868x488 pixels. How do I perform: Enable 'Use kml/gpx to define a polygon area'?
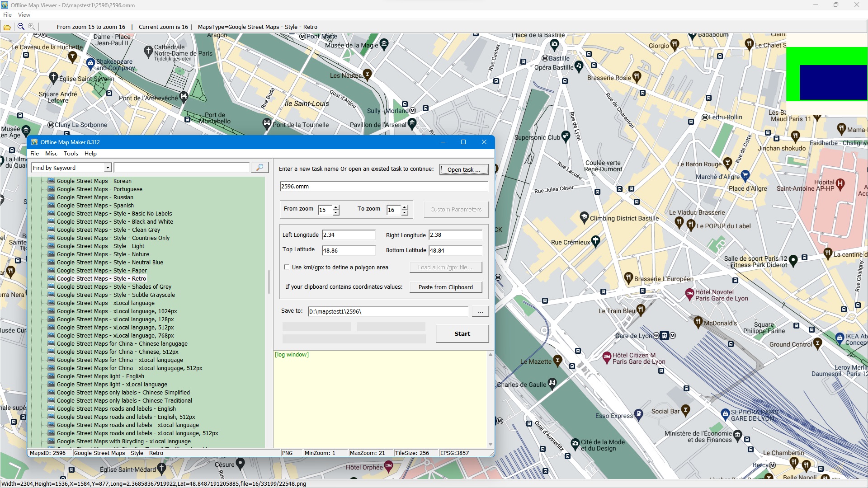coord(287,267)
